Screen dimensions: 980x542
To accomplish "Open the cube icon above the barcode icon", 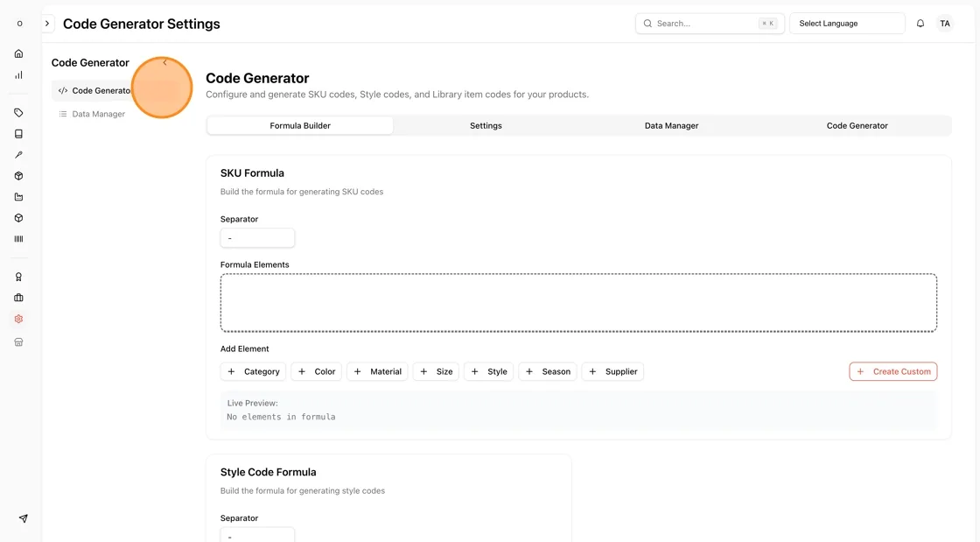I will click(x=18, y=218).
